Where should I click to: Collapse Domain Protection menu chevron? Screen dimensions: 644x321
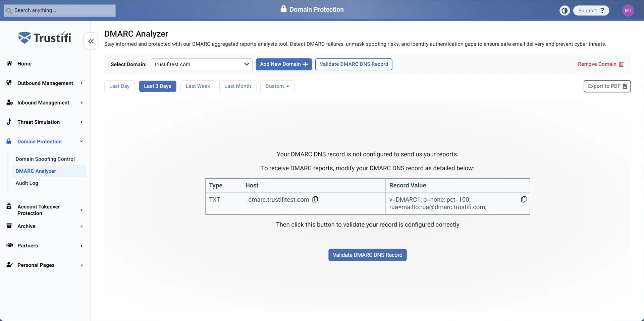click(x=81, y=141)
